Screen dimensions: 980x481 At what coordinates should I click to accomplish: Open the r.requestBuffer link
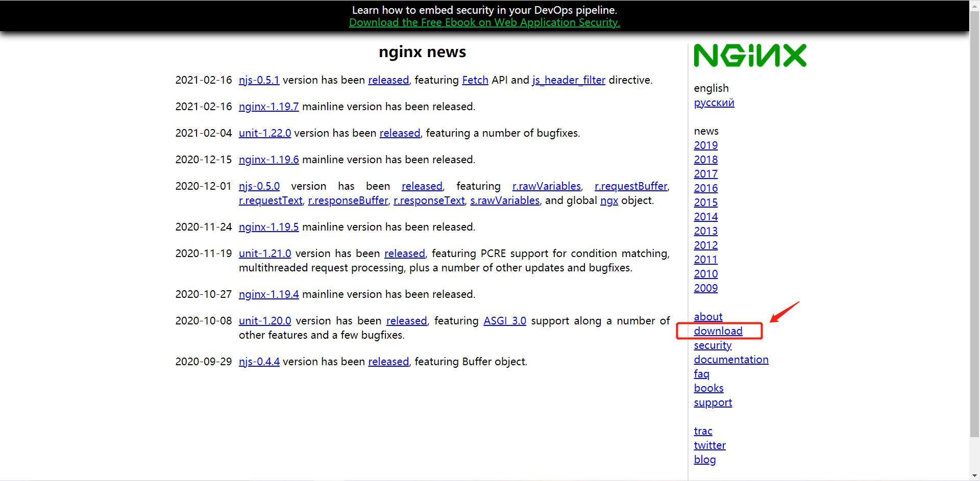[x=631, y=186]
